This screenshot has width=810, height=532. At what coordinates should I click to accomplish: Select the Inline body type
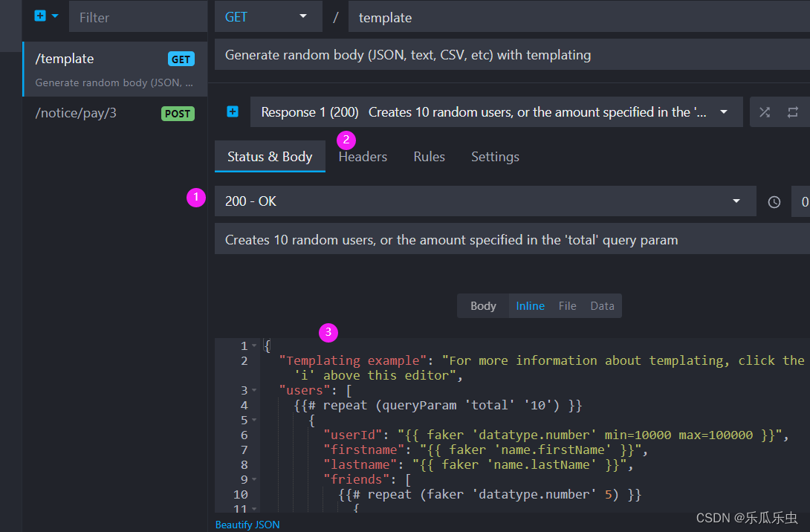point(530,306)
